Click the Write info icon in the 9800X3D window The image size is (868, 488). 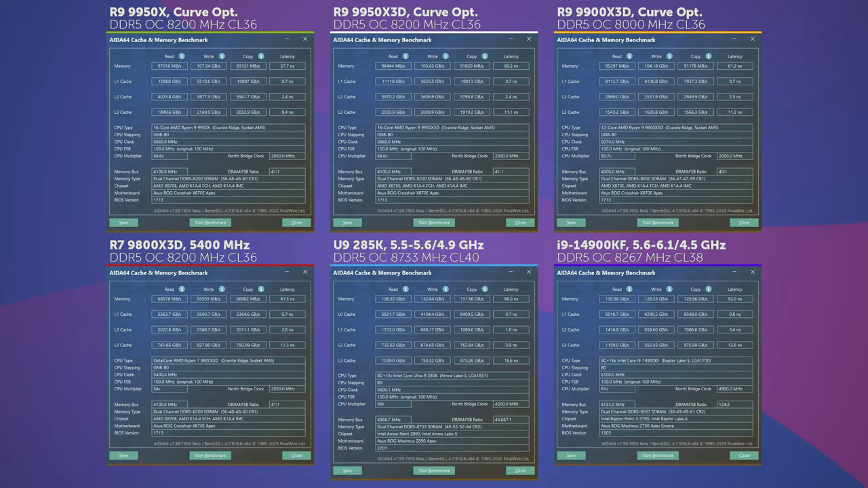click(x=221, y=289)
